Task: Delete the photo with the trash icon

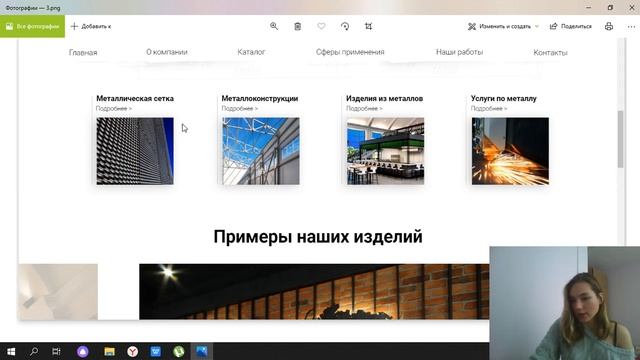Action: pos(298,26)
